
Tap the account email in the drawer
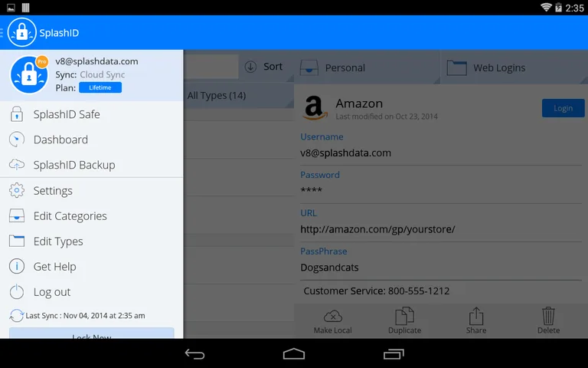point(96,61)
